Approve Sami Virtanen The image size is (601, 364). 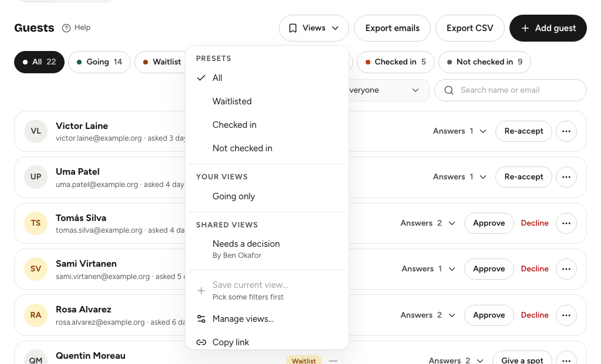coord(489,269)
